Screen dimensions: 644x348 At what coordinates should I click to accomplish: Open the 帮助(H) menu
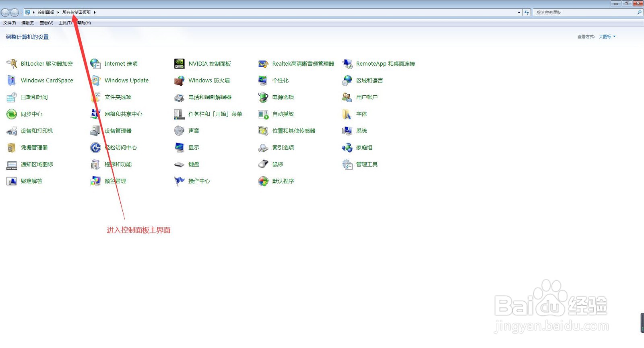coord(84,23)
